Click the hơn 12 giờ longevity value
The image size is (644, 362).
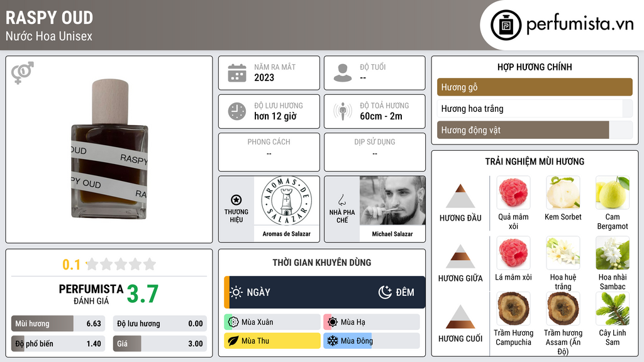click(x=275, y=116)
